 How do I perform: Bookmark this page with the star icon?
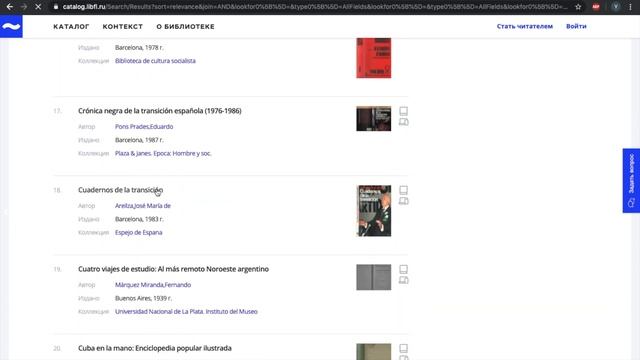[578, 7]
